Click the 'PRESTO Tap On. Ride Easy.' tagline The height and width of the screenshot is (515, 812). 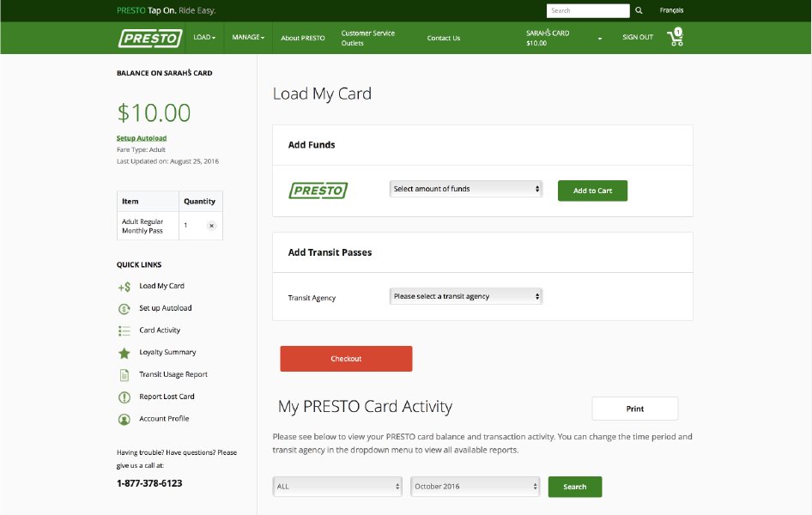167,10
